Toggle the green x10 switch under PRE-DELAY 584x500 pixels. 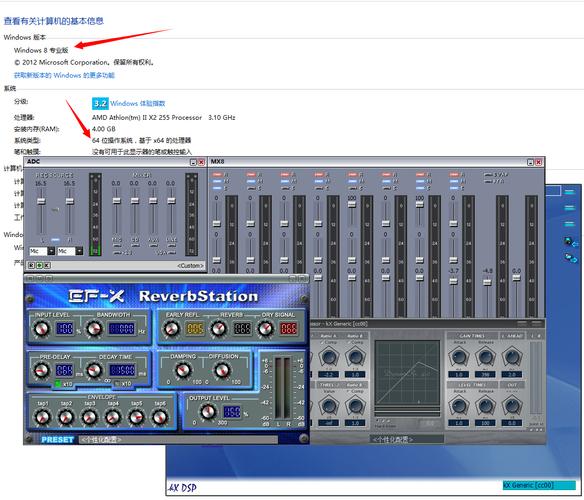tap(58, 384)
